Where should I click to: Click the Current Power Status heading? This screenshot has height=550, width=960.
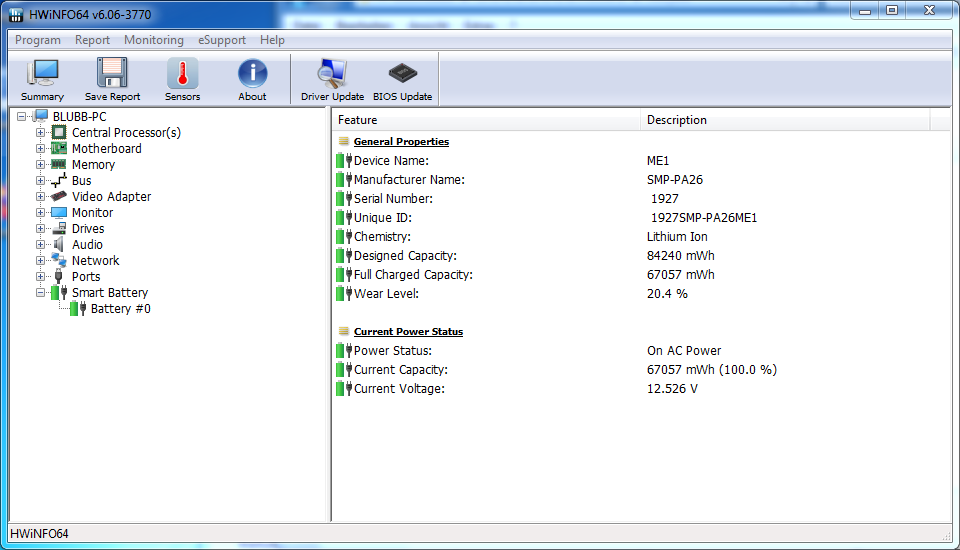(408, 331)
